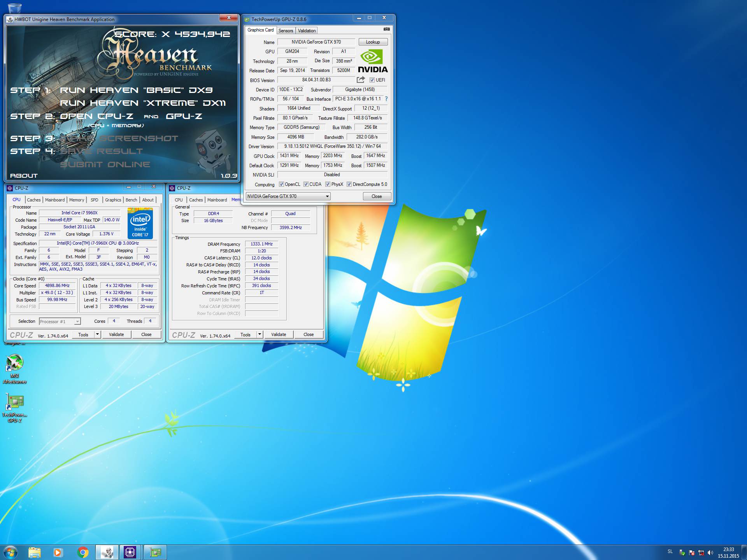Click the Core Speed value 4898.86 MHz
The image size is (747, 560).
pos(57,286)
